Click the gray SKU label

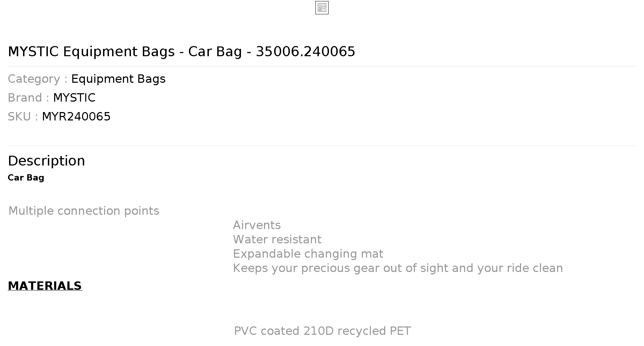point(23,117)
